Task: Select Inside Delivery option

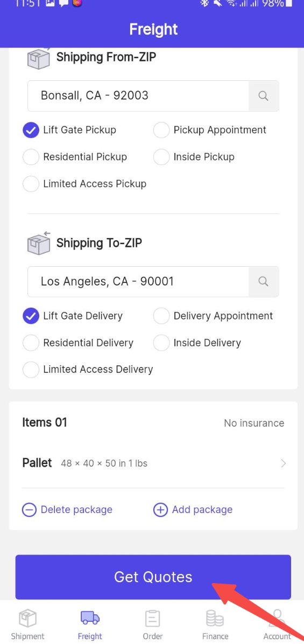Action: pyautogui.click(x=161, y=343)
